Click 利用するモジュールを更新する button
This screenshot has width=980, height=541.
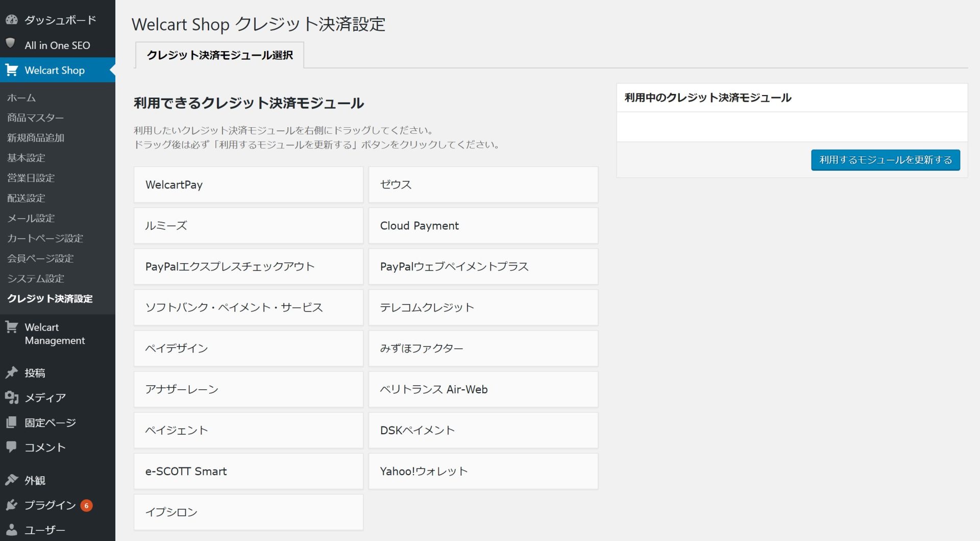click(x=885, y=160)
